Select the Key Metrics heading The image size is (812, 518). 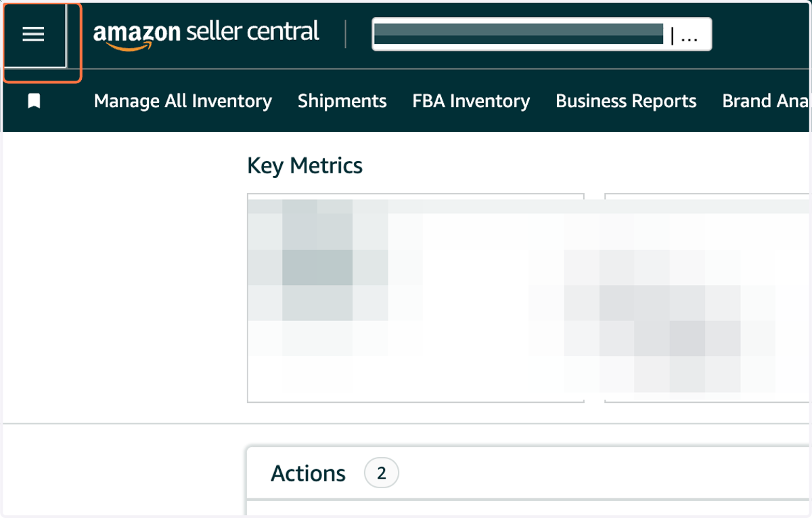304,166
